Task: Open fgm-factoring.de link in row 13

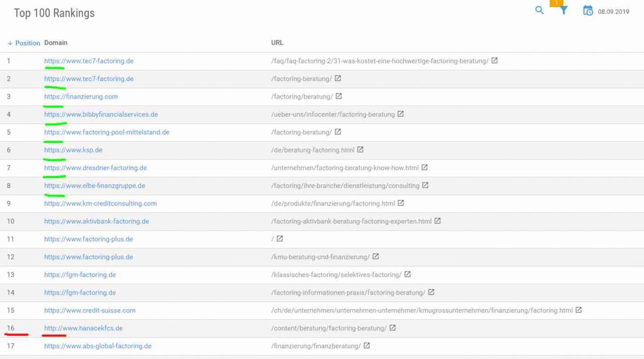Action: click(x=80, y=274)
